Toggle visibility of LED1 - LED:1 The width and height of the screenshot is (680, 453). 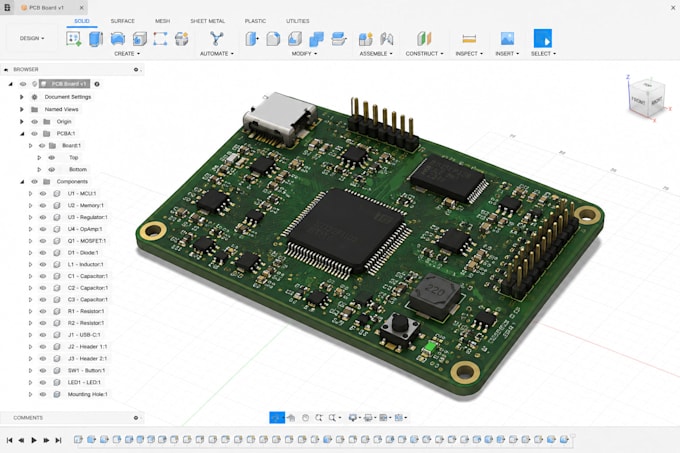click(42, 382)
